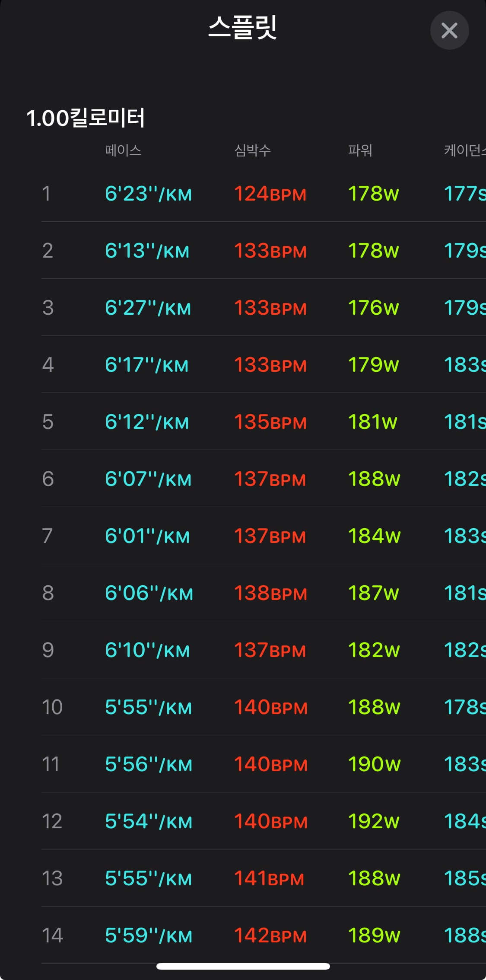Tap heart rate 142BPM in split 14
This screenshot has height=980, width=486.
(270, 935)
